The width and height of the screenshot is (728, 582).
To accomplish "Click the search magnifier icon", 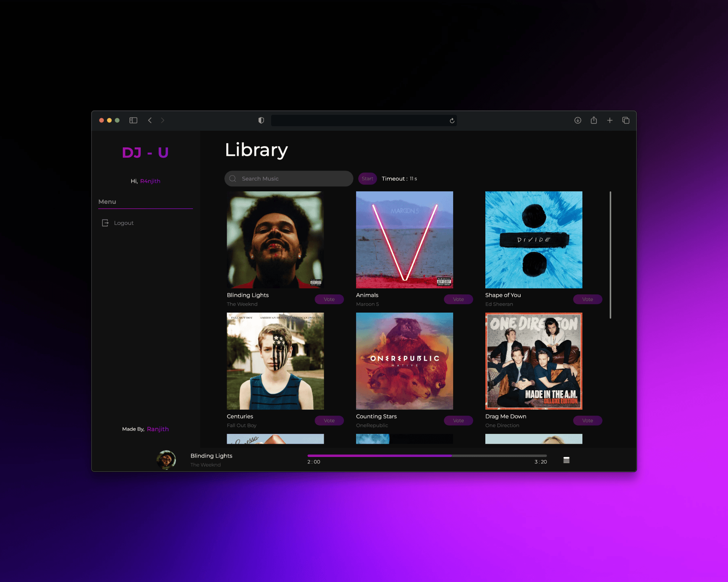I will pos(233,178).
